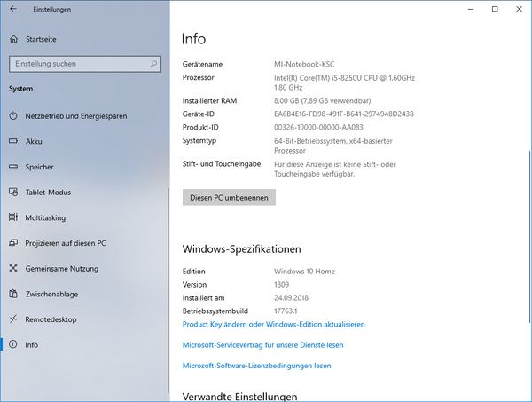The width and height of the screenshot is (532, 402).
Task: Click the search magnifier icon
Action: tap(153, 64)
